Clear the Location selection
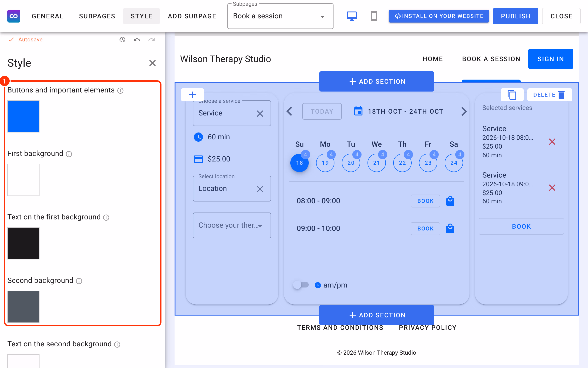This screenshot has height=368, width=588. [x=260, y=189]
